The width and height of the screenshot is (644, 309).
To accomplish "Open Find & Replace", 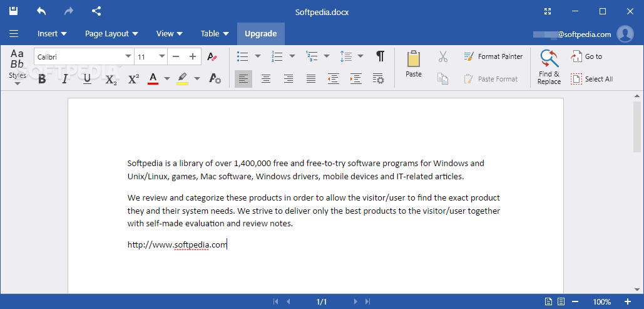I will click(549, 68).
